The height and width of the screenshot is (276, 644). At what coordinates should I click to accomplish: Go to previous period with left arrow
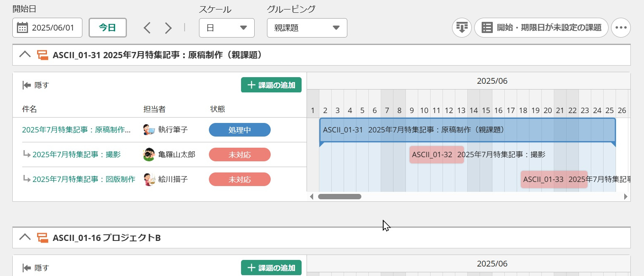tap(147, 28)
